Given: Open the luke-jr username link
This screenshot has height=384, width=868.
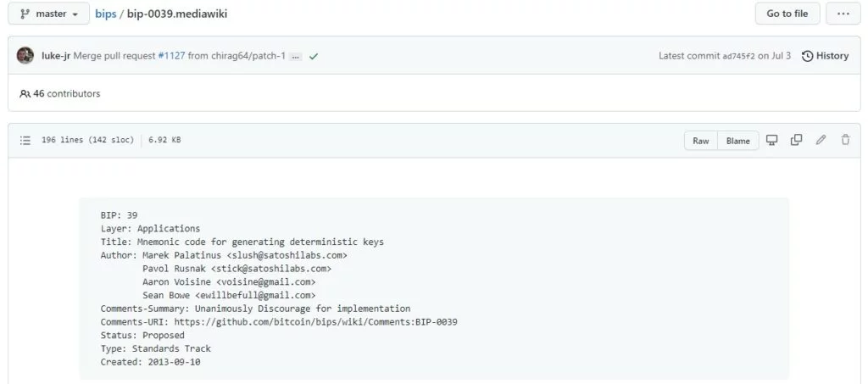Looking at the screenshot, I should (x=55, y=56).
